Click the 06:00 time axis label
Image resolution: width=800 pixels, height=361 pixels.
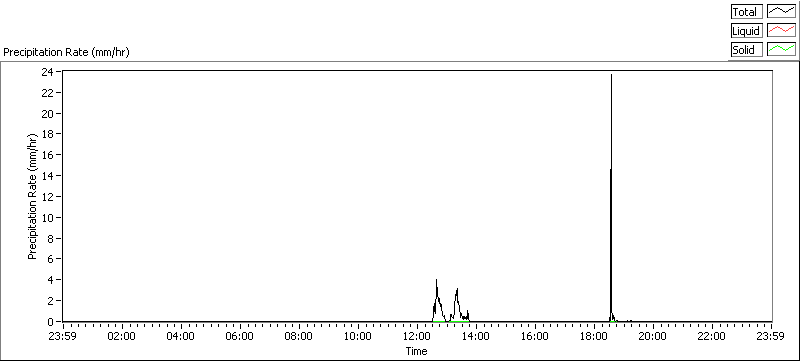(240, 337)
